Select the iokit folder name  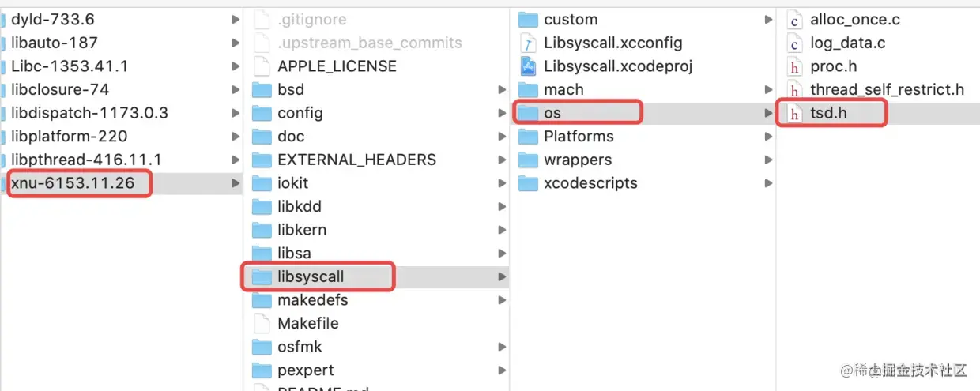(292, 183)
